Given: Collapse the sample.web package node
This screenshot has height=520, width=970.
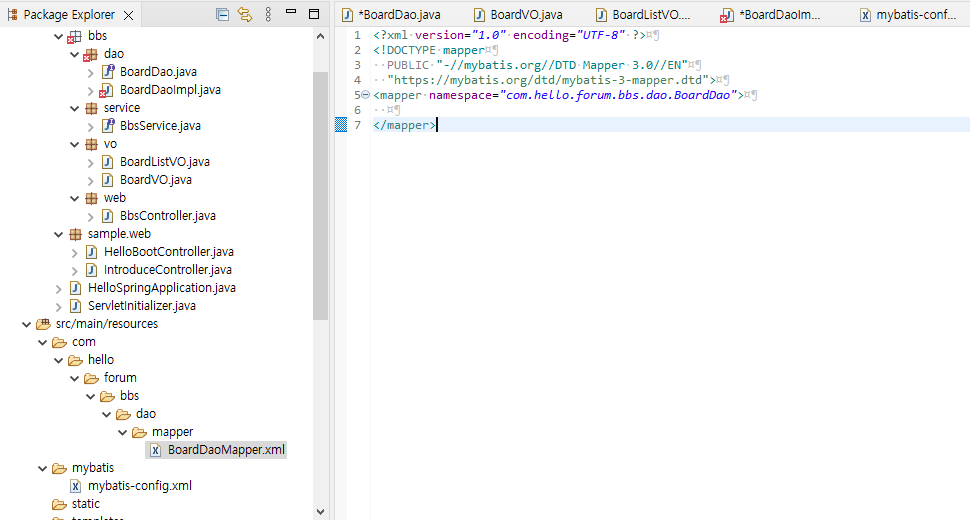Looking at the screenshot, I should pos(59,234).
